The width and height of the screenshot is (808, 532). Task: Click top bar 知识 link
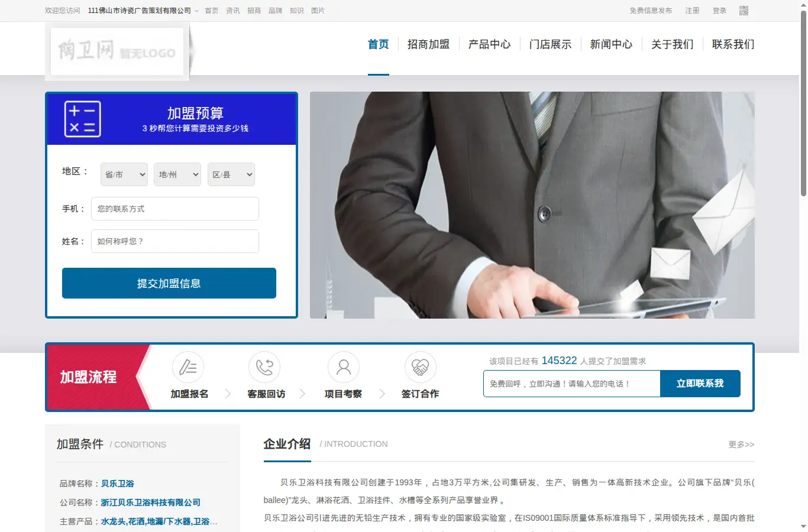pyautogui.click(x=297, y=11)
